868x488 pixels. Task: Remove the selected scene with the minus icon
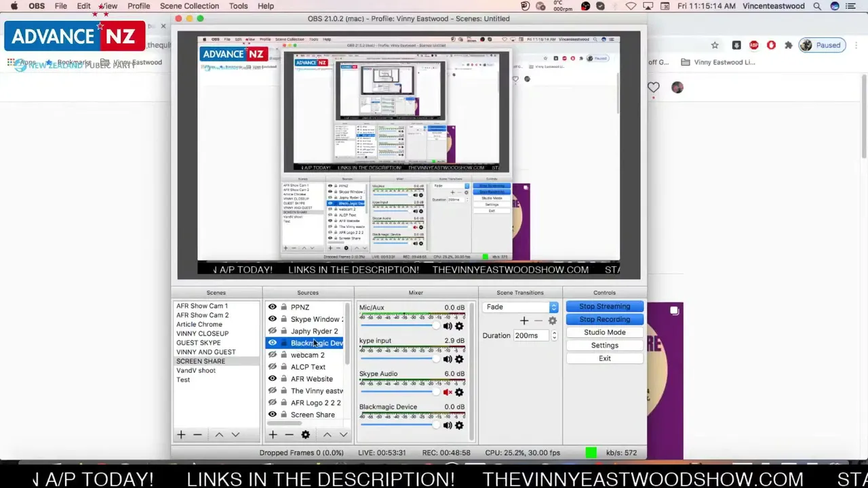click(x=197, y=434)
